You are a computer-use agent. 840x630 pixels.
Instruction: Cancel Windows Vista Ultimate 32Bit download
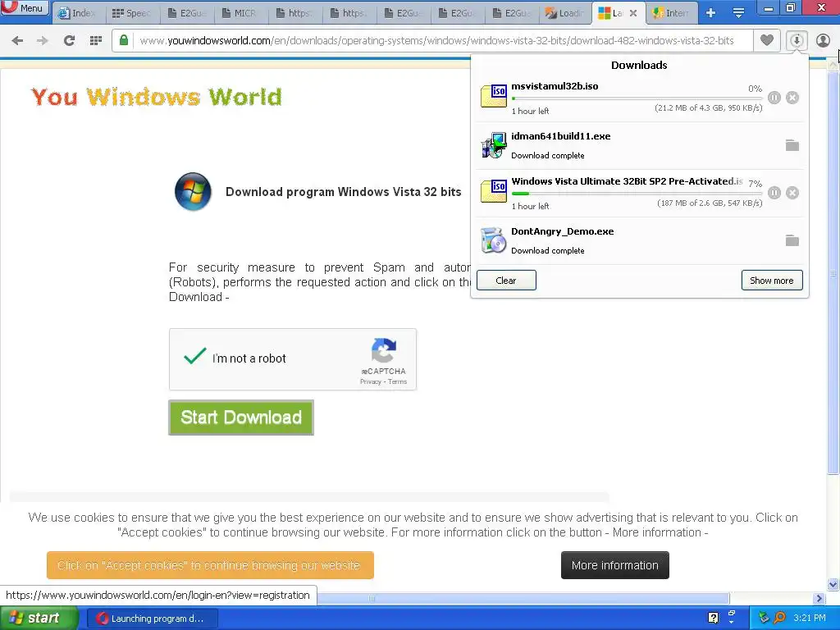pyautogui.click(x=792, y=193)
